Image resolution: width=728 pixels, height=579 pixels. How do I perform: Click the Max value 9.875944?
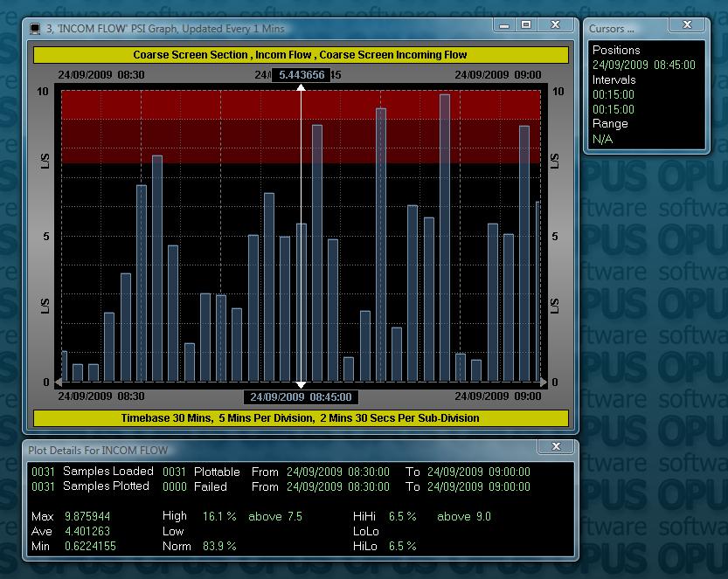(x=87, y=516)
